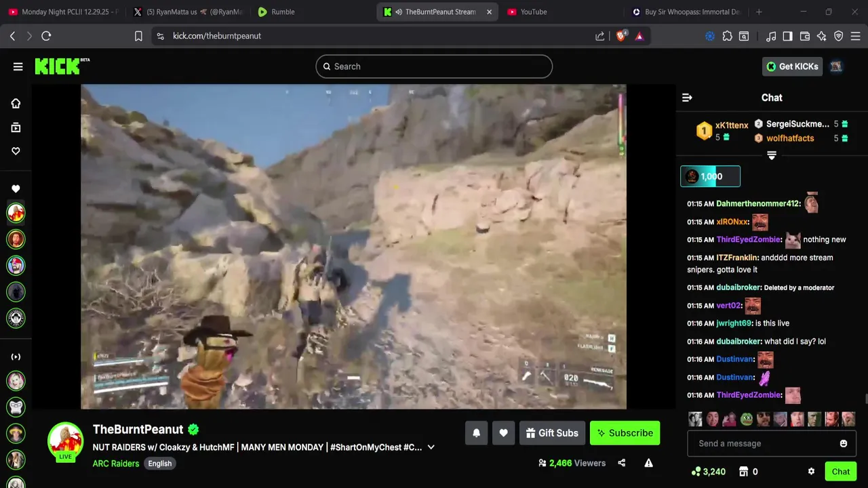Open Home in the left sidebar

(x=16, y=103)
